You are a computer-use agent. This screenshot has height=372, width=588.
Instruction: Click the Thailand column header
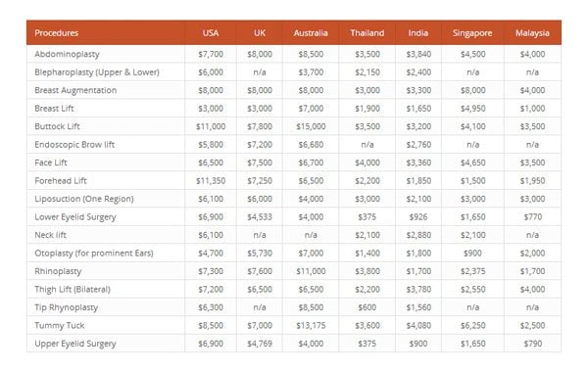click(x=367, y=33)
